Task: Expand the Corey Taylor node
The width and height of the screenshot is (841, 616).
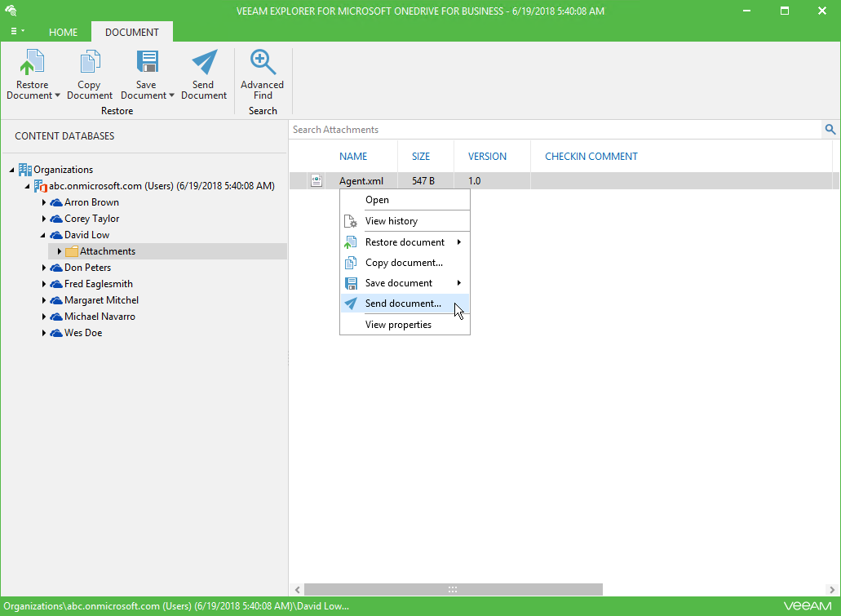Action: [44, 219]
